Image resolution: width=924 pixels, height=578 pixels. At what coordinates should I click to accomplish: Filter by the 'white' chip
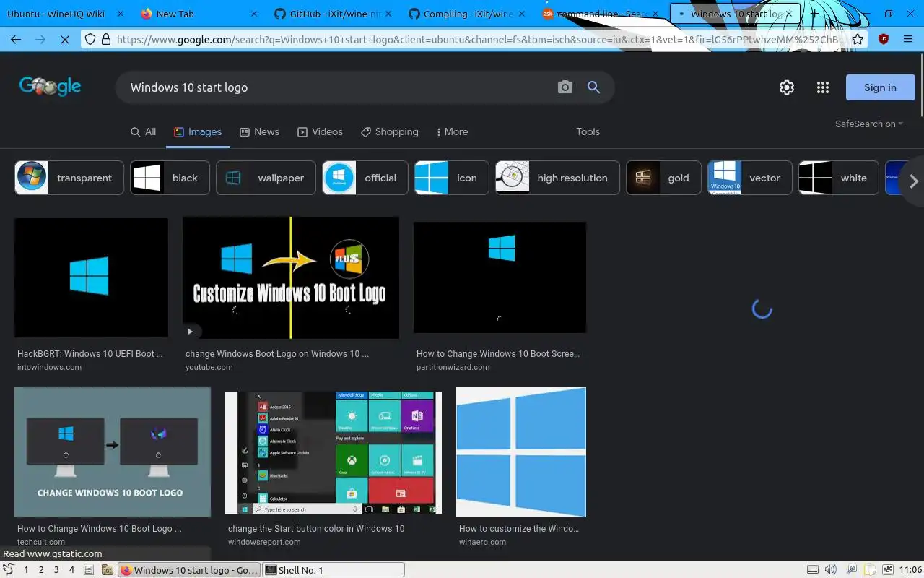point(838,178)
